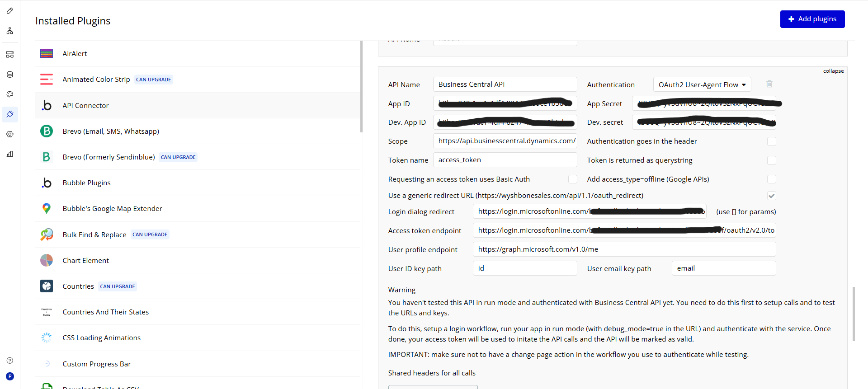868x389 pixels.
Task: Click CAN UPGRADE badge for Countries
Action: (x=118, y=286)
